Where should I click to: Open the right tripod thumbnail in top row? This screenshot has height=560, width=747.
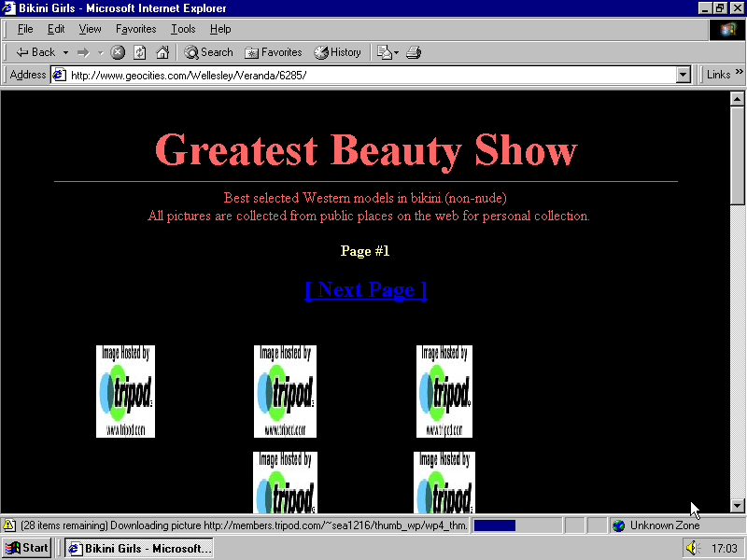[444, 391]
